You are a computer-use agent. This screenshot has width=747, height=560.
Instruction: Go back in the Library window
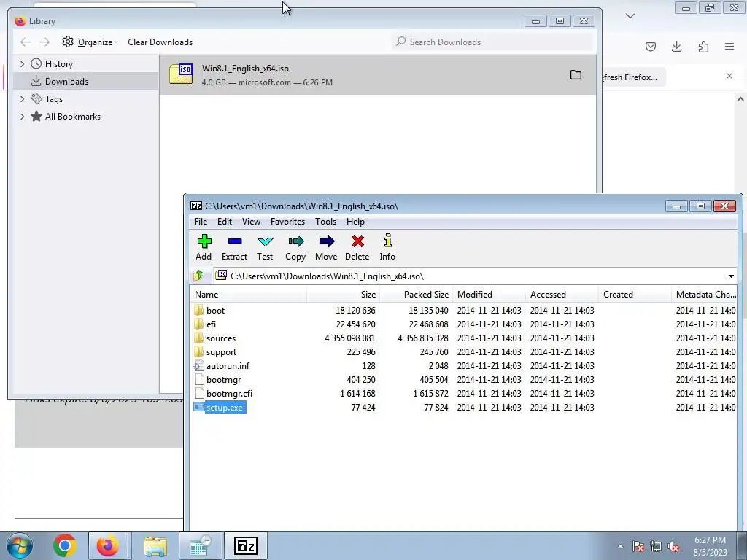(26, 42)
